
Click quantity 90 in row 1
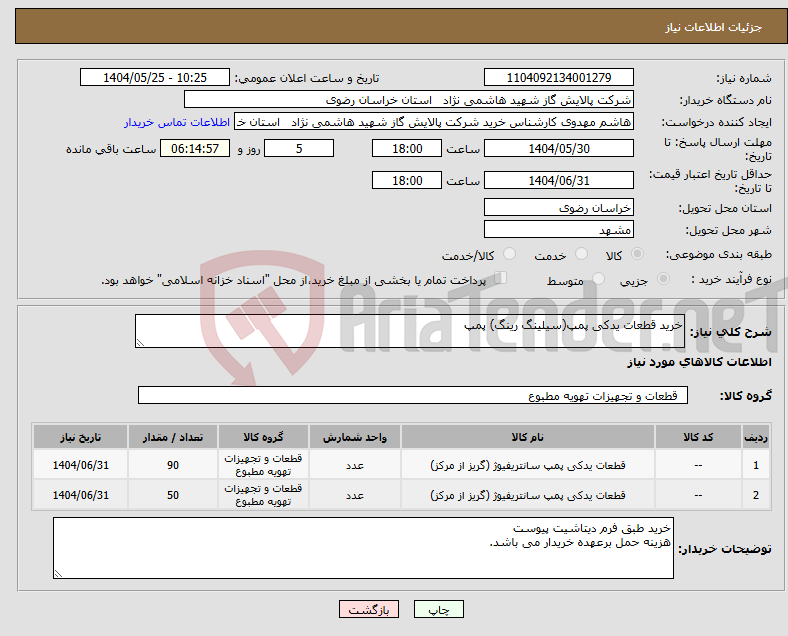pyautogui.click(x=173, y=465)
